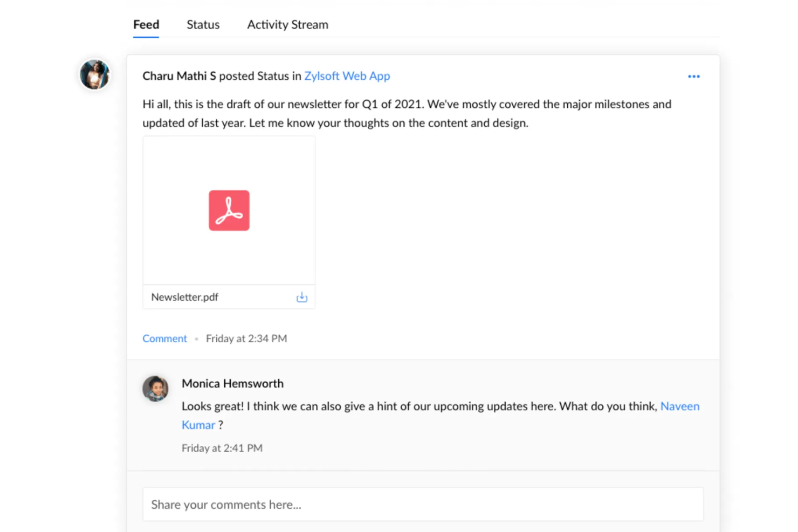The width and height of the screenshot is (798, 532).
Task: Open Newsletter.pdf by its file name
Action: pyautogui.click(x=184, y=296)
